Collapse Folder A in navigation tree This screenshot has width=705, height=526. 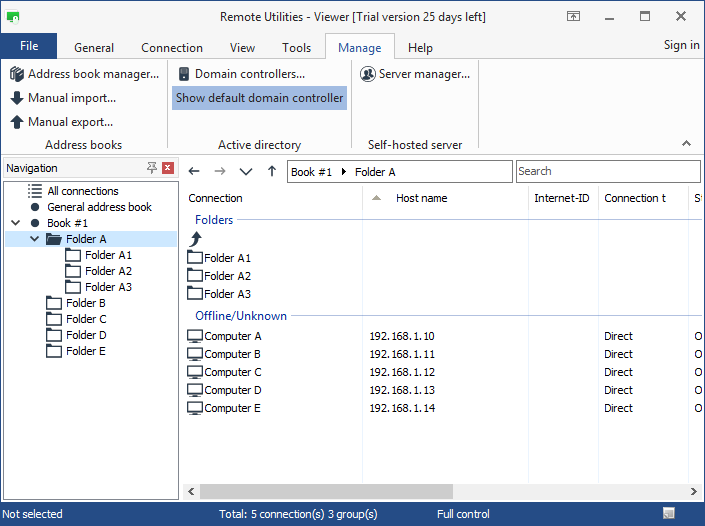(x=35, y=239)
